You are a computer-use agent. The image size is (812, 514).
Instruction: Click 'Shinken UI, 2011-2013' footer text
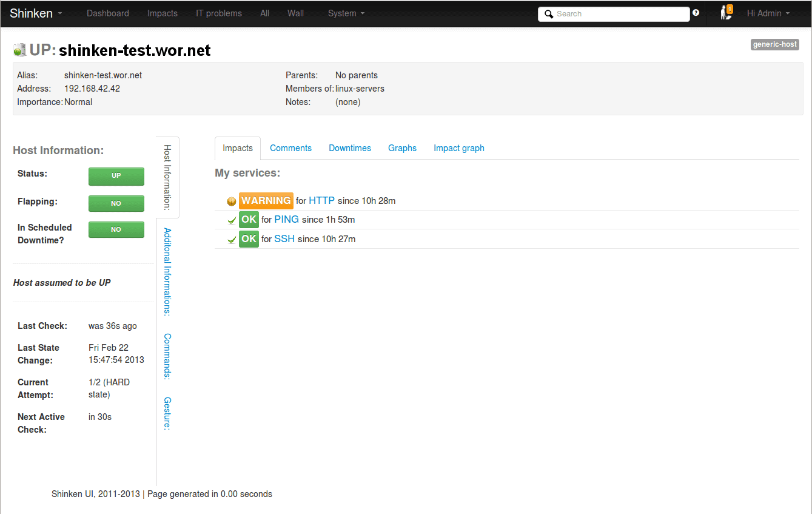(96, 494)
